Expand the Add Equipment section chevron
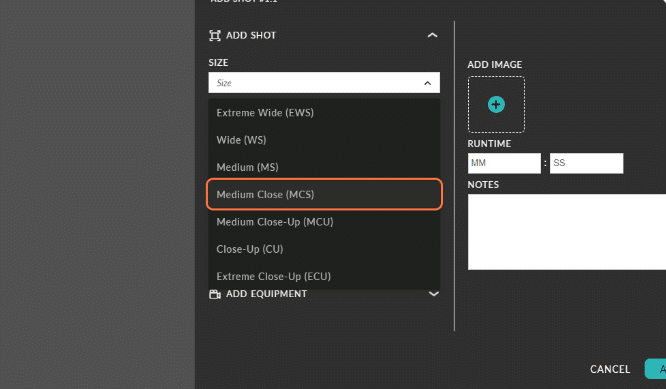 tap(434, 294)
